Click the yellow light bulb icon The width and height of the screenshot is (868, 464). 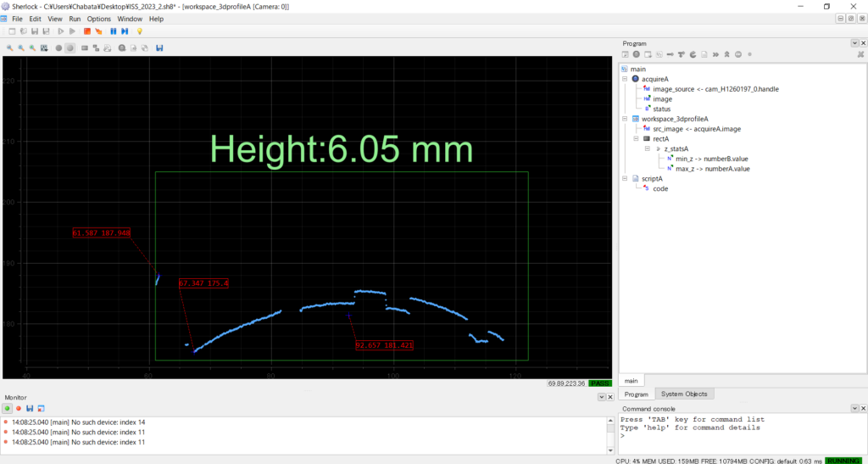[x=140, y=31]
